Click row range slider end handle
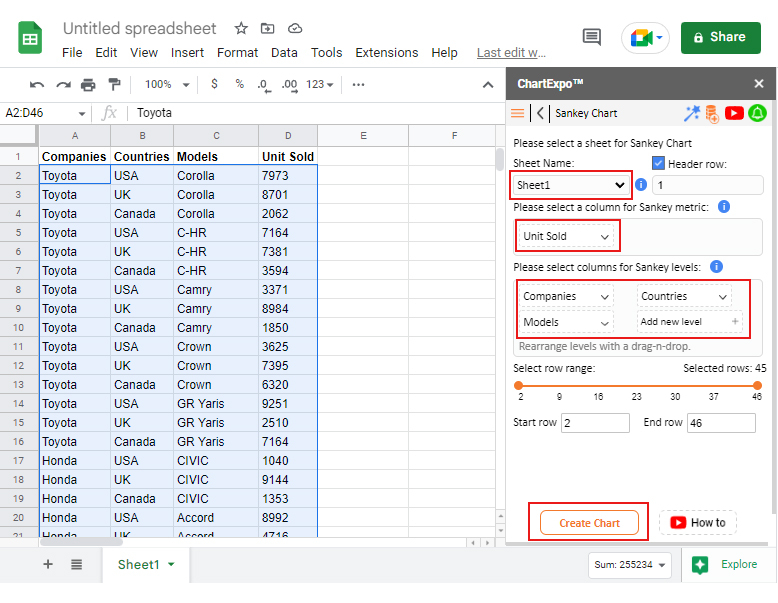Viewport: 778px width, 603px height. click(x=757, y=385)
